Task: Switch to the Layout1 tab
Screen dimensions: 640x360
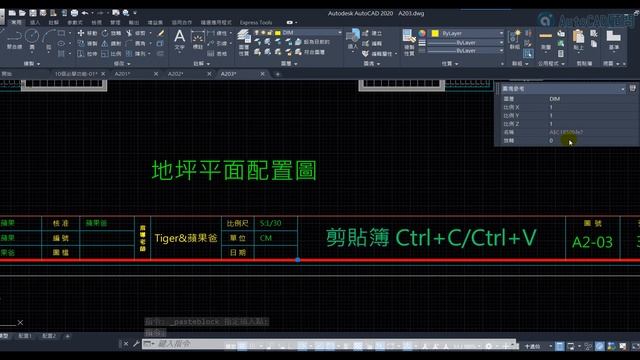Action: pos(25,336)
